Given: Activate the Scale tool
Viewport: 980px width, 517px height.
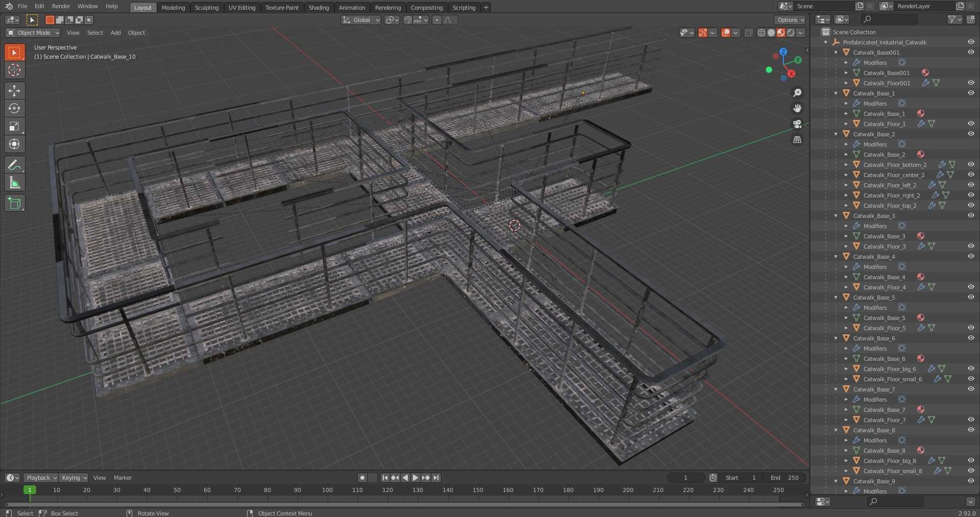Looking at the screenshot, I should (x=14, y=126).
